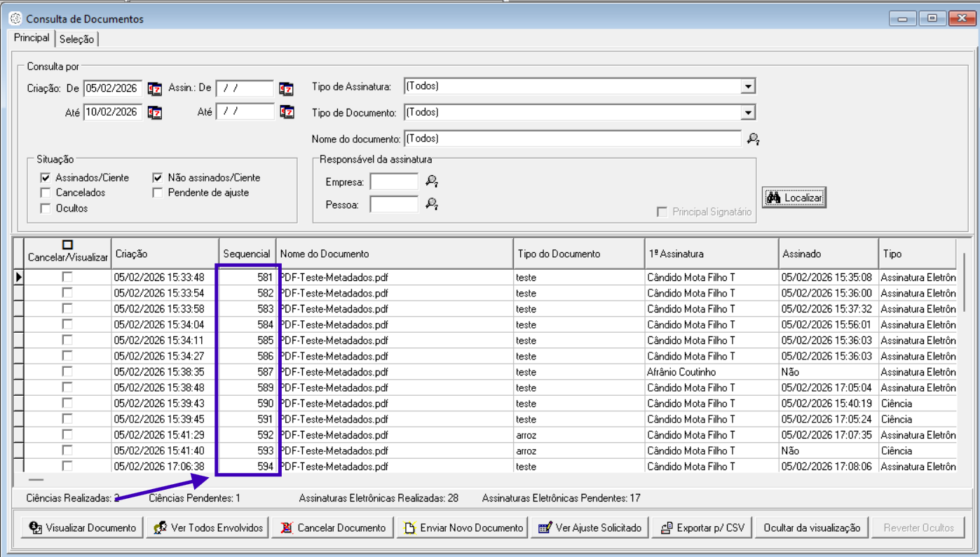Open calendar picker for Criação Até date
980x557 pixels.
pyautogui.click(x=155, y=113)
